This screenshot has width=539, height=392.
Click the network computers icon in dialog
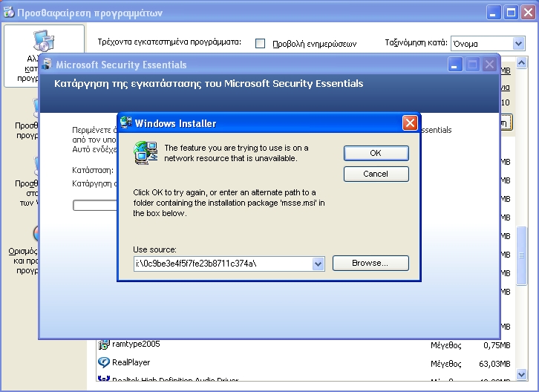click(x=146, y=153)
